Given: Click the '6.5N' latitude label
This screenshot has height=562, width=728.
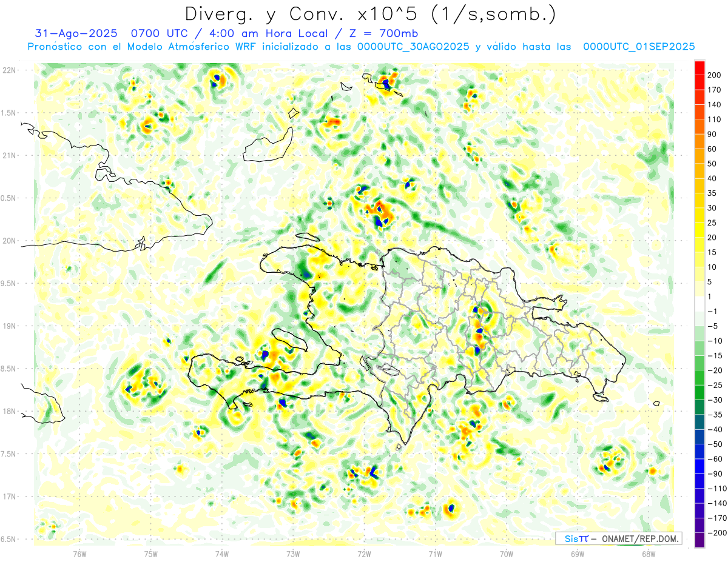Looking at the screenshot, I should [x=9, y=539].
